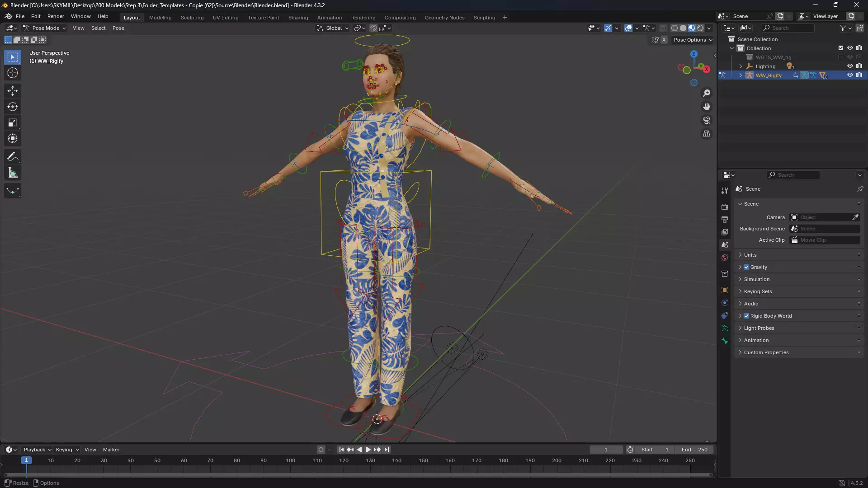
Task: Hide WW_Rigify in viewport with eye icon
Action: (850, 75)
